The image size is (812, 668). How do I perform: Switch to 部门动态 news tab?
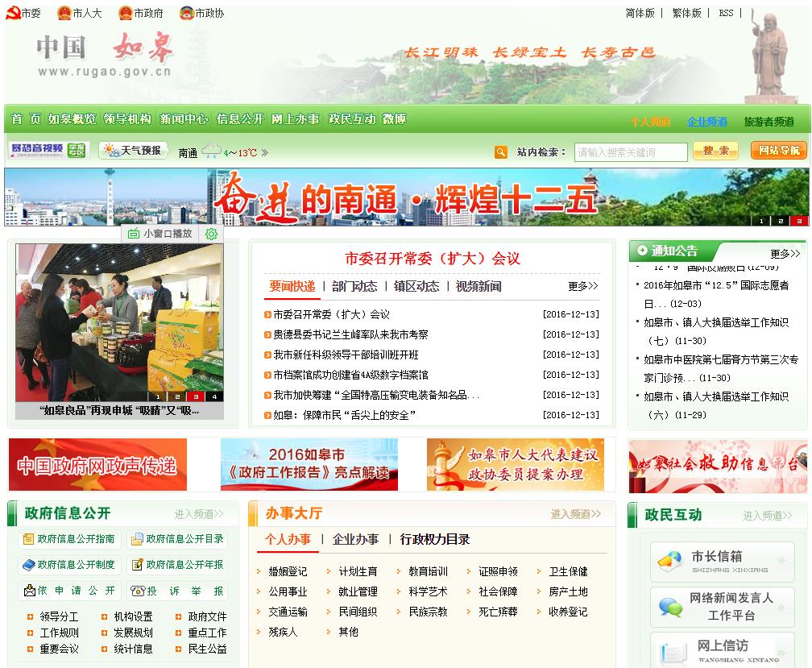[354, 286]
